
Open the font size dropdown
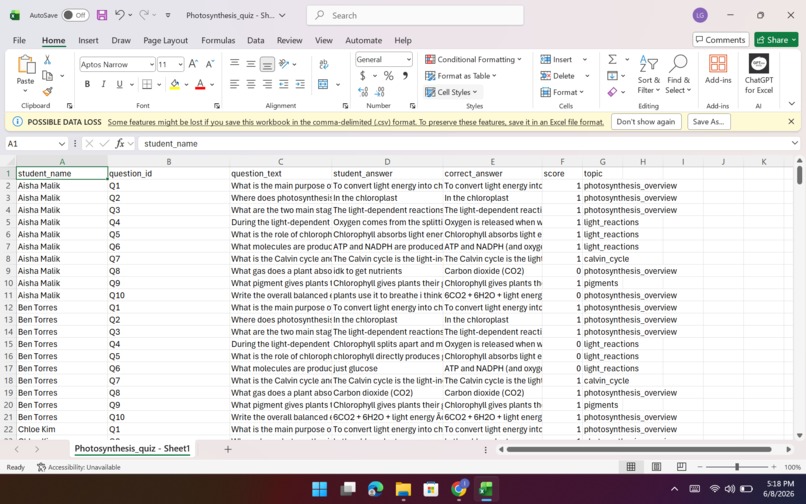tap(180, 65)
